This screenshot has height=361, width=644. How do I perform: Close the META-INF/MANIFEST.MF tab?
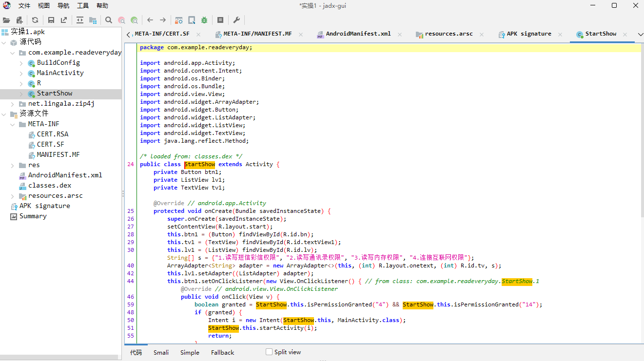[x=301, y=34]
